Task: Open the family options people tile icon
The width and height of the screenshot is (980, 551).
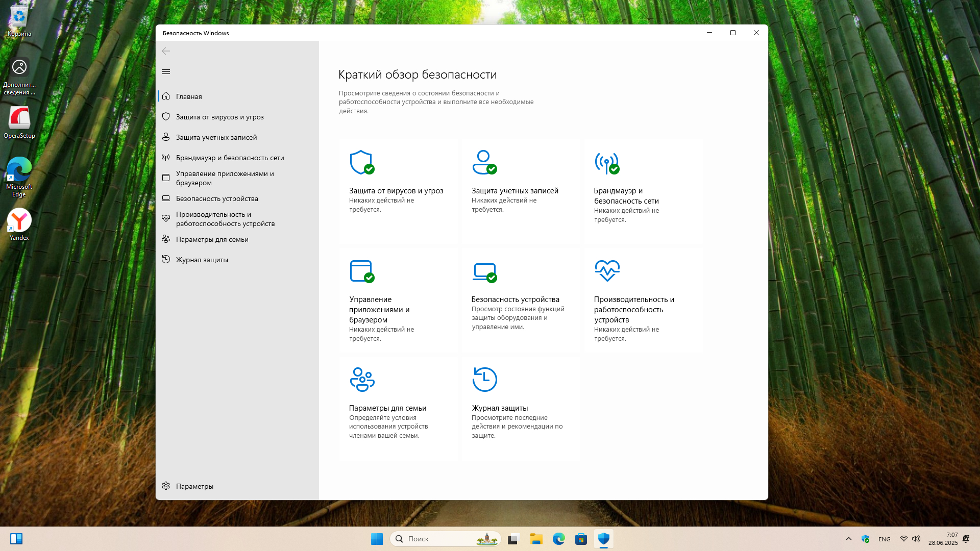Action: coord(362,380)
